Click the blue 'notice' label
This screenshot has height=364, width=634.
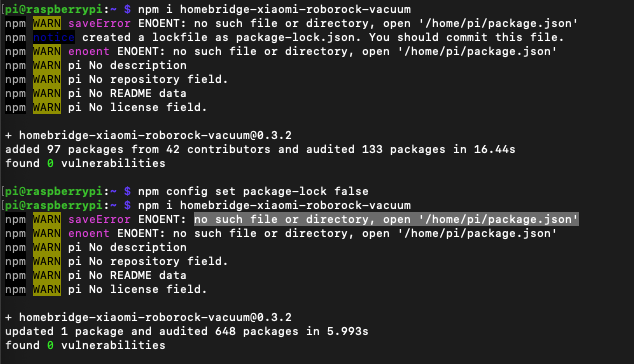[54, 38]
